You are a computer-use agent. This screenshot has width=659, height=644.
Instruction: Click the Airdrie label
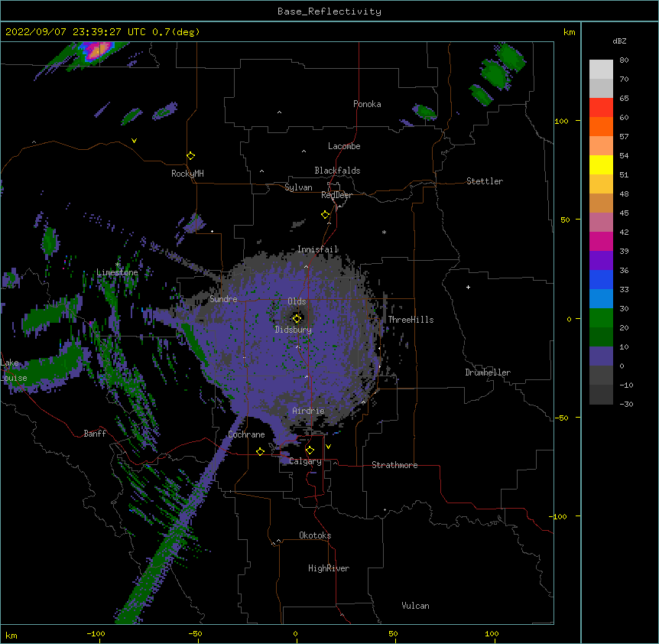(309, 411)
